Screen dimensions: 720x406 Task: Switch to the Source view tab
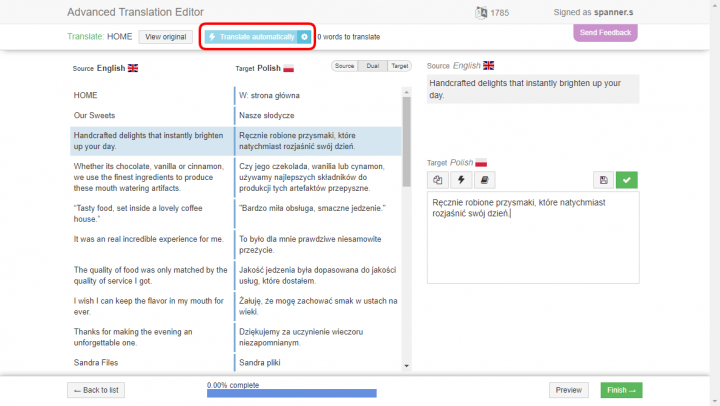tap(344, 66)
